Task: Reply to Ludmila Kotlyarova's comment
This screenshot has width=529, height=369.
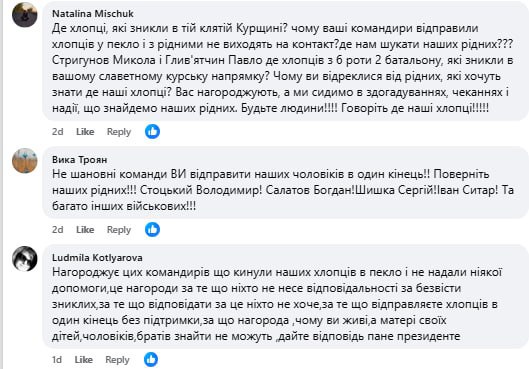Action: (x=117, y=360)
